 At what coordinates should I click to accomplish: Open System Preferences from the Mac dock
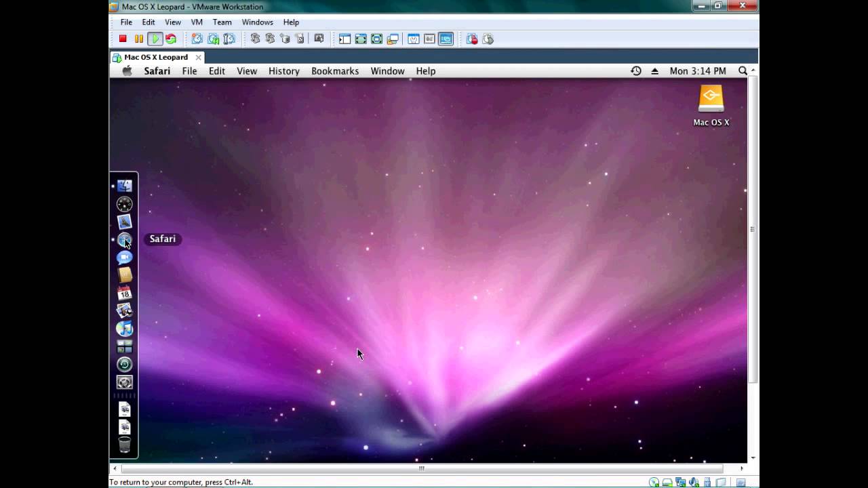coord(124,382)
